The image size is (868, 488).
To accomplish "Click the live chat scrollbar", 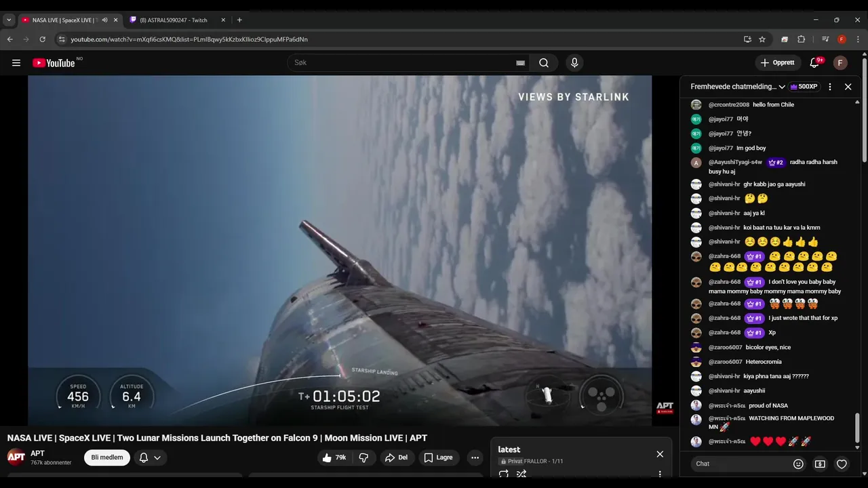I will point(857,429).
